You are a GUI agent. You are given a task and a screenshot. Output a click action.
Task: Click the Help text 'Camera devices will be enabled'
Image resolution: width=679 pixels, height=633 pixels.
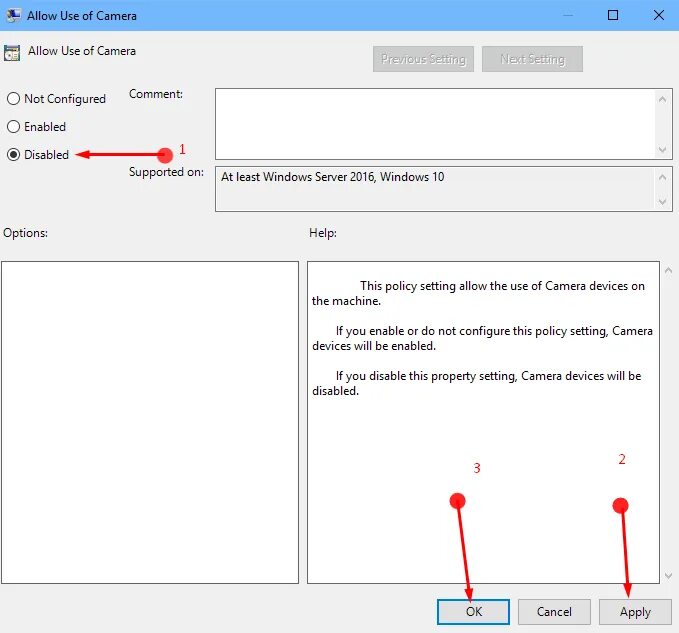[482, 339]
